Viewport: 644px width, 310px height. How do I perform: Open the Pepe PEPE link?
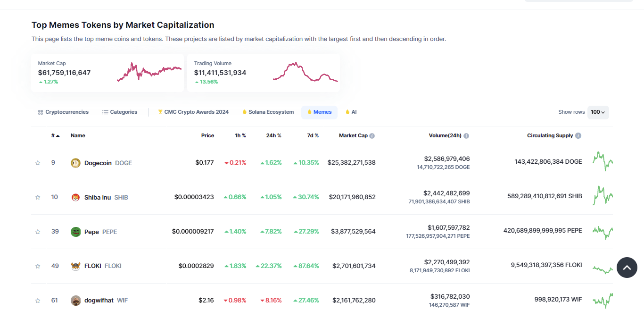click(x=94, y=232)
